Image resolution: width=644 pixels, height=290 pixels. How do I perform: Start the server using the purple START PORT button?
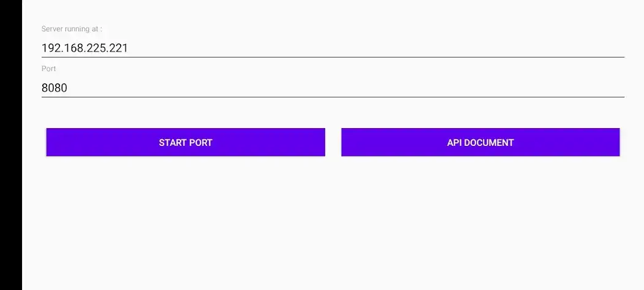pyautogui.click(x=185, y=142)
